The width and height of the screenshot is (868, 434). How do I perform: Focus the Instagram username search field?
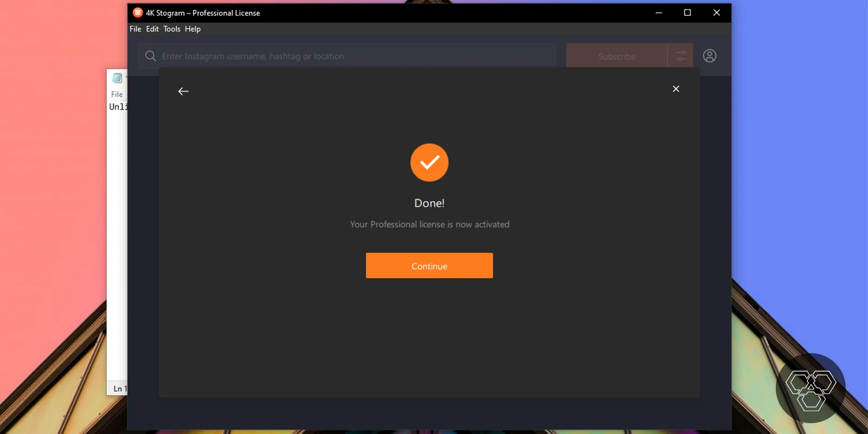point(347,56)
